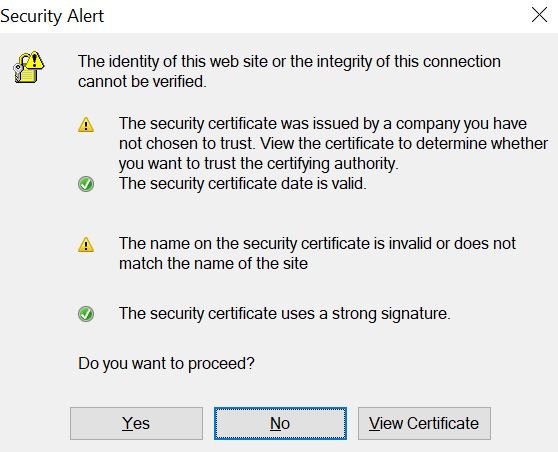558x452 pixels.
Task: Click 'not chosen to trust. View the certificate' line
Action: click(333, 144)
